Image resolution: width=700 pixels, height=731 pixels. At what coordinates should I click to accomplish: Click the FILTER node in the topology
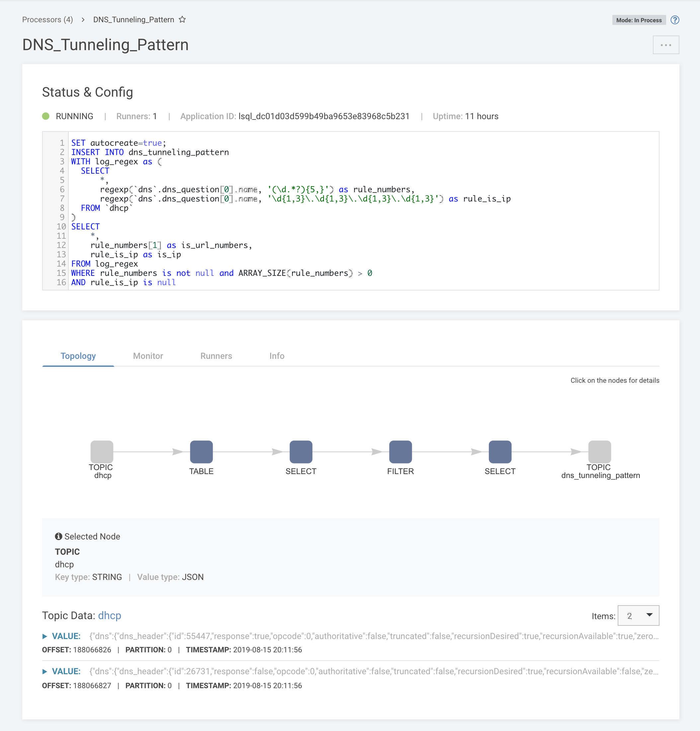[400, 452]
